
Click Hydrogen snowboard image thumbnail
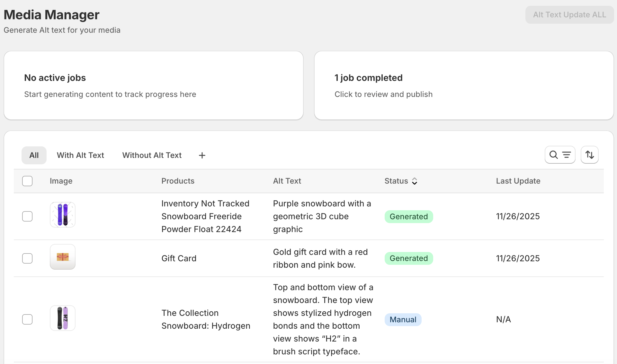point(63,318)
